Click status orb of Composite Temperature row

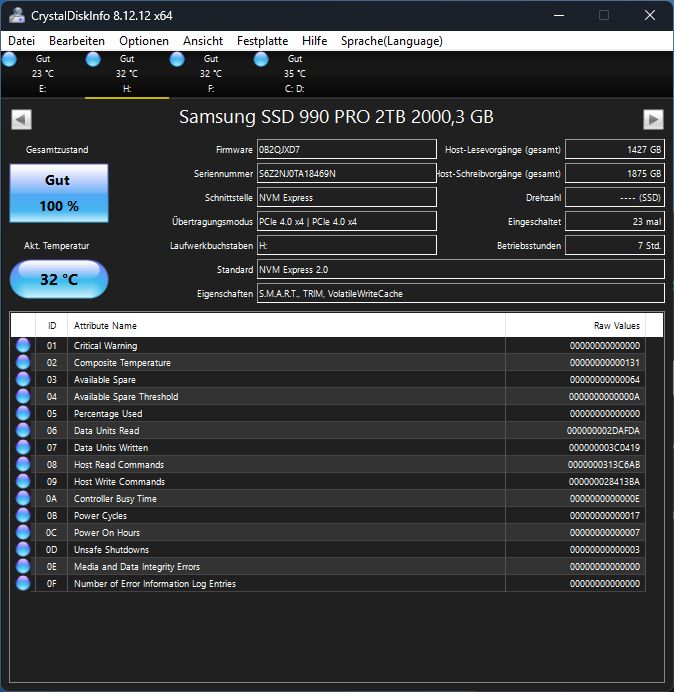(23, 362)
